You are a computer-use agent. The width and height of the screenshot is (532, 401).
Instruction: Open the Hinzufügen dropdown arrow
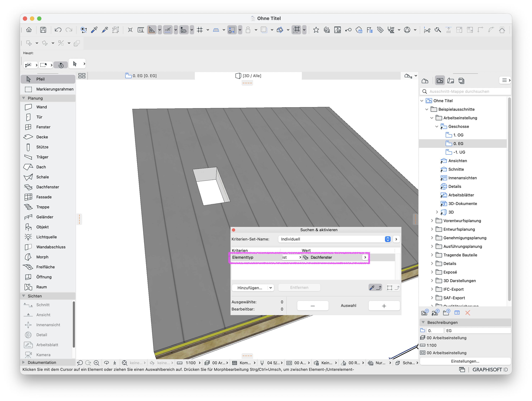point(271,288)
